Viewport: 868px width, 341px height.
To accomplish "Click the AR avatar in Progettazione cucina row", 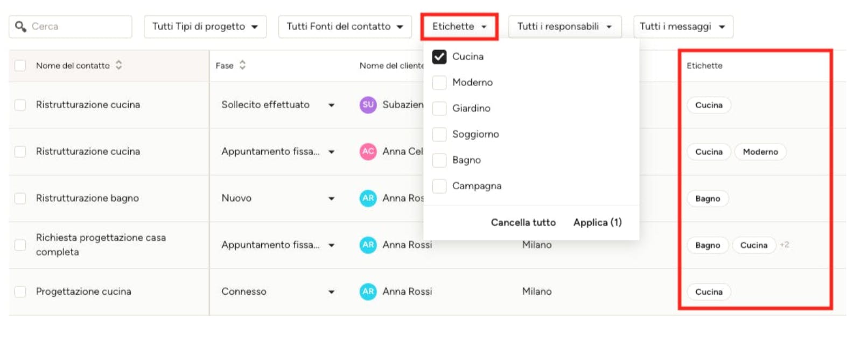I will (368, 292).
